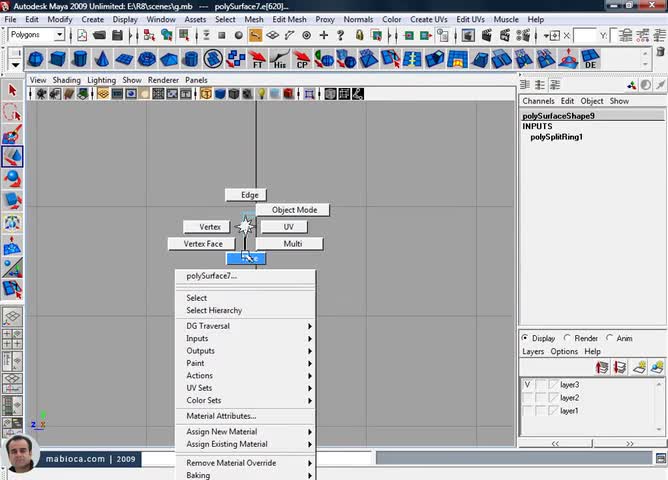Select the polySplitRing1 input node
The height and width of the screenshot is (480, 668).
point(556,137)
